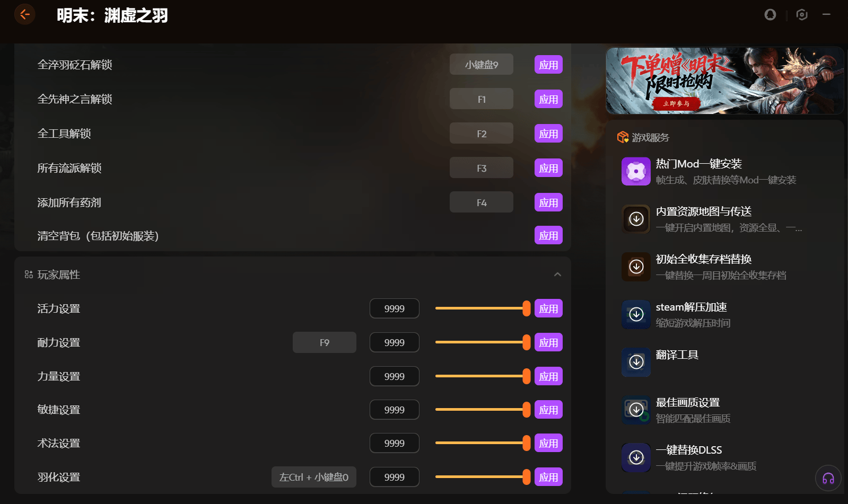Open the 热门Mod一键安装 purple icon
Image resolution: width=848 pixels, height=504 pixels.
coord(636,171)
